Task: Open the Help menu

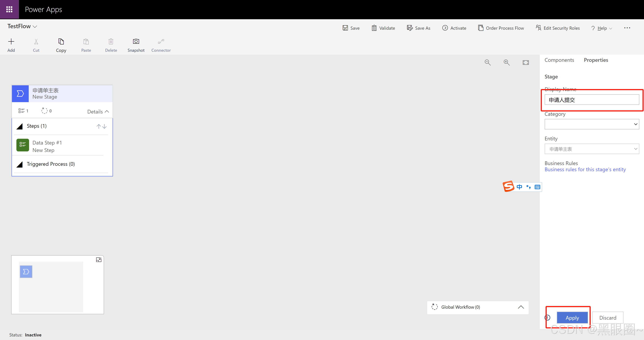Action: pos(602,28)
